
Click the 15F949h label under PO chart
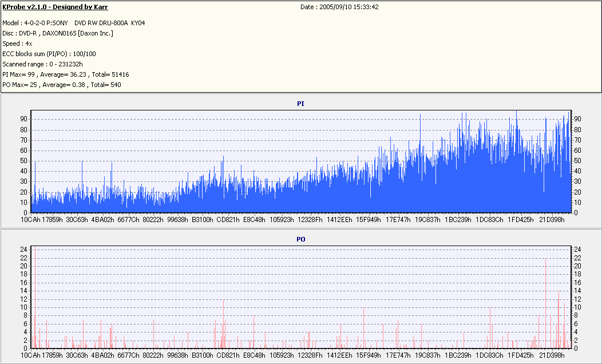(369, 355)
